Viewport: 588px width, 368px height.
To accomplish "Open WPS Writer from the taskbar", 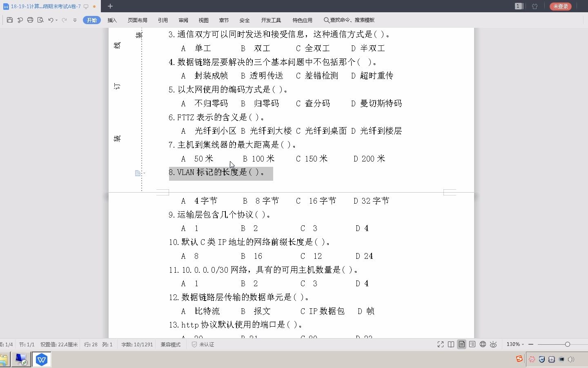I will coord(42,360).
